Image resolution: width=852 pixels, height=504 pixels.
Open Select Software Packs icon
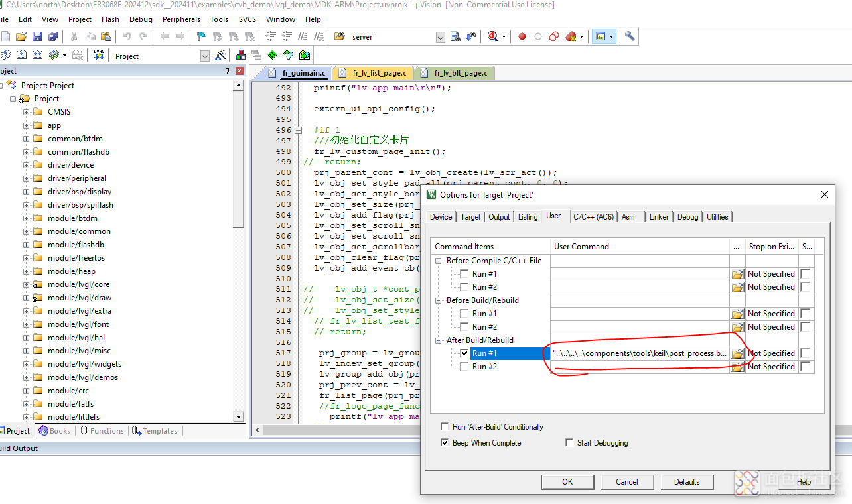pyautogui.click(x=288, y=55)
